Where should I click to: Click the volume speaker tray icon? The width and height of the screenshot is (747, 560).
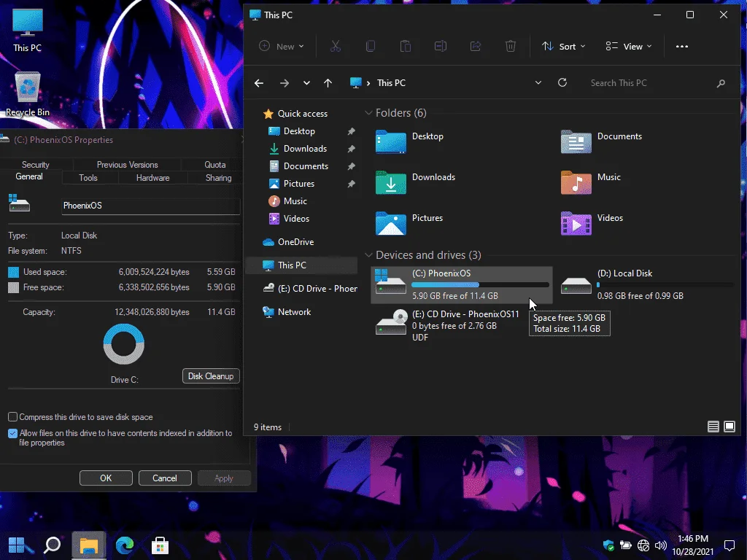click(661, 545)
